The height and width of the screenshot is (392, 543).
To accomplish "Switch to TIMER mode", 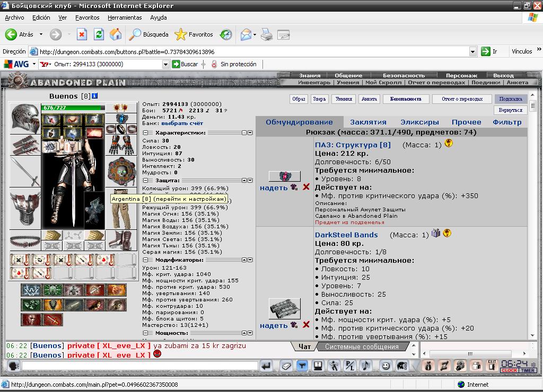I will tap(528, 370).
